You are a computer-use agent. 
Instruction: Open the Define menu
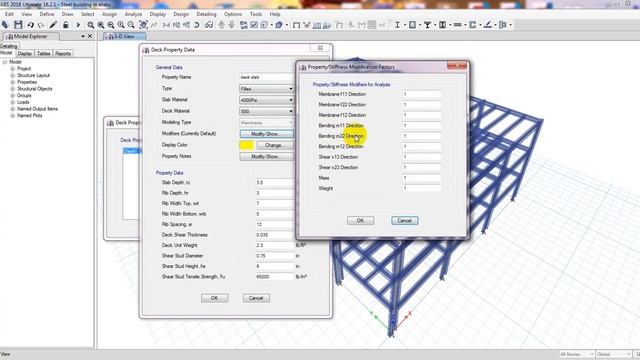(47, 14)
